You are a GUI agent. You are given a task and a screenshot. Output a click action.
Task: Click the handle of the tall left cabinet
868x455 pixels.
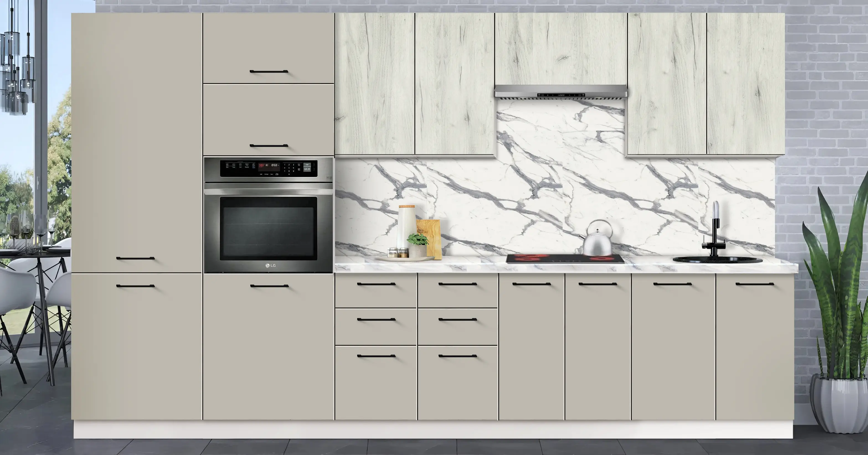click(135, 258)
